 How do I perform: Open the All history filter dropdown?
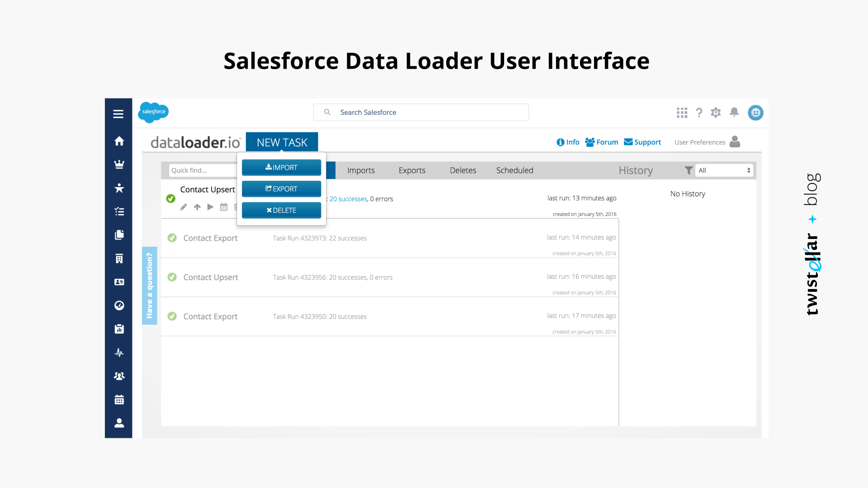pos(724,170)
